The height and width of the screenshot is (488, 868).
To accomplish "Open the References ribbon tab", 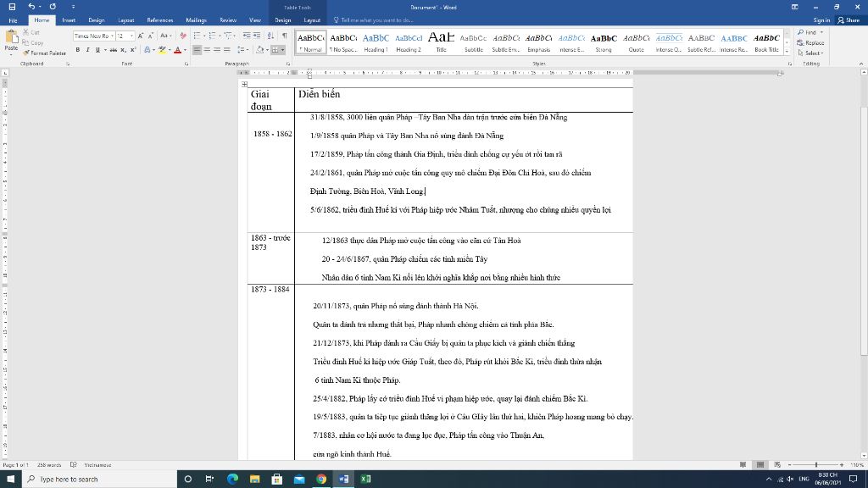I will point(159,19).
